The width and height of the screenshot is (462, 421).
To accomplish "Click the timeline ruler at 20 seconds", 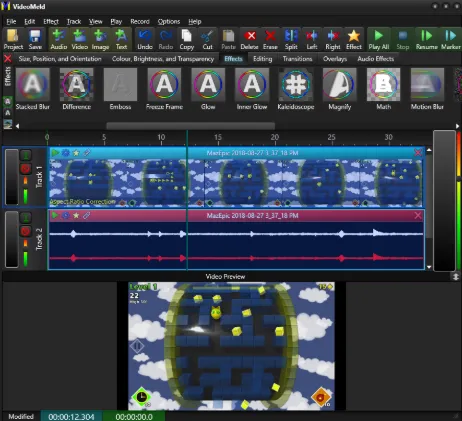I will 275,137.
